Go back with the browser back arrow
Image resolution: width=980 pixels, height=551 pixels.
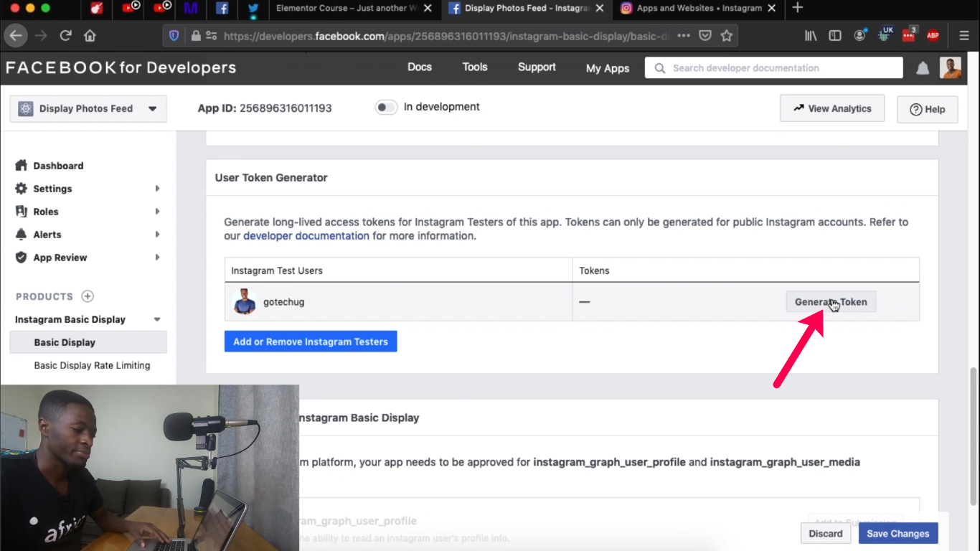point(16,35)
